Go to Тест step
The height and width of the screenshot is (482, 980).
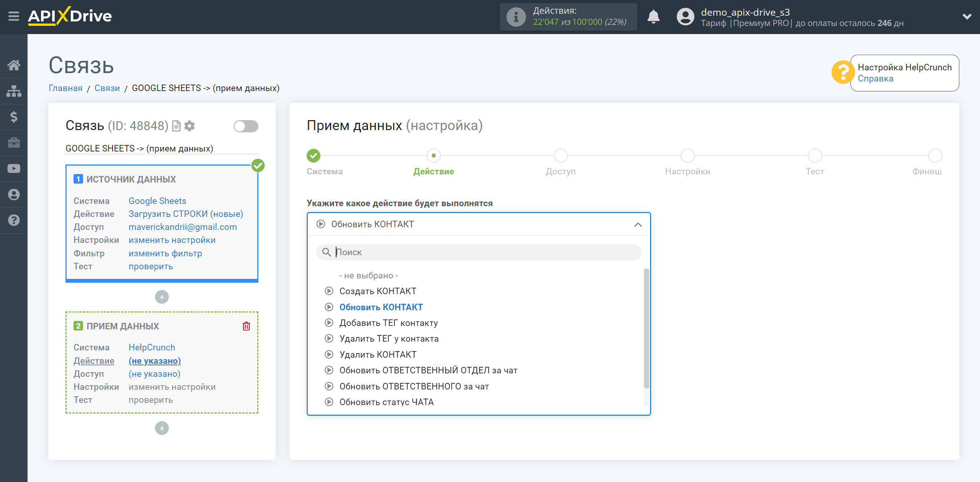point(815,156)
